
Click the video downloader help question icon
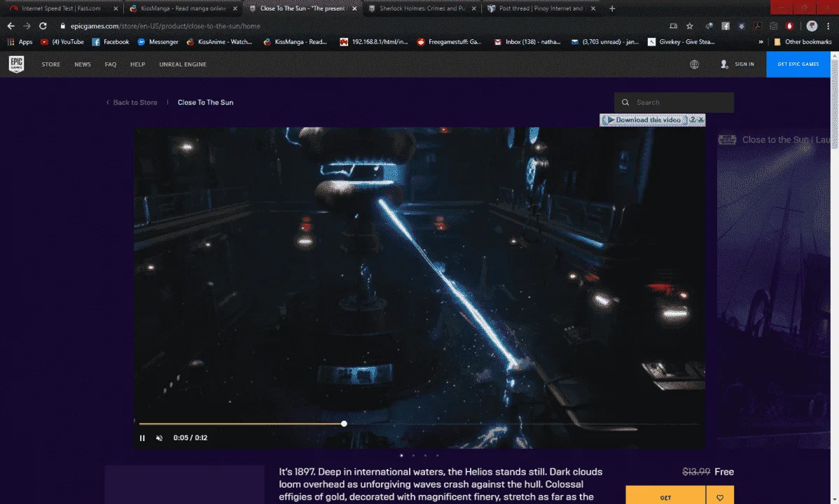(x=692, y=119)
